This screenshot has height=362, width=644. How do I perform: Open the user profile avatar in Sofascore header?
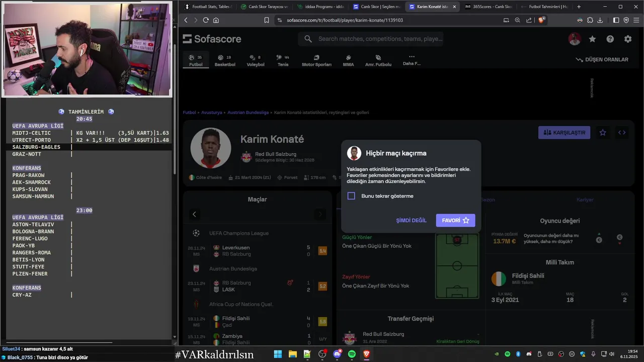575,39
